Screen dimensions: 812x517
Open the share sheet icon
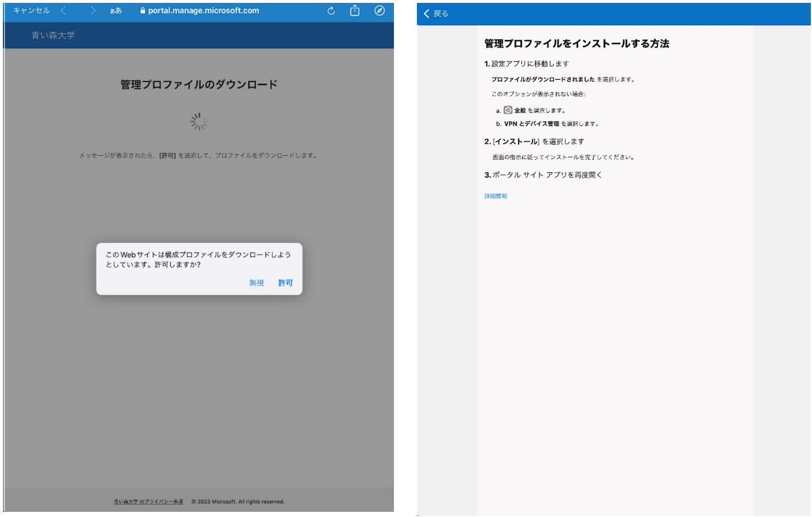coord(355,10)
